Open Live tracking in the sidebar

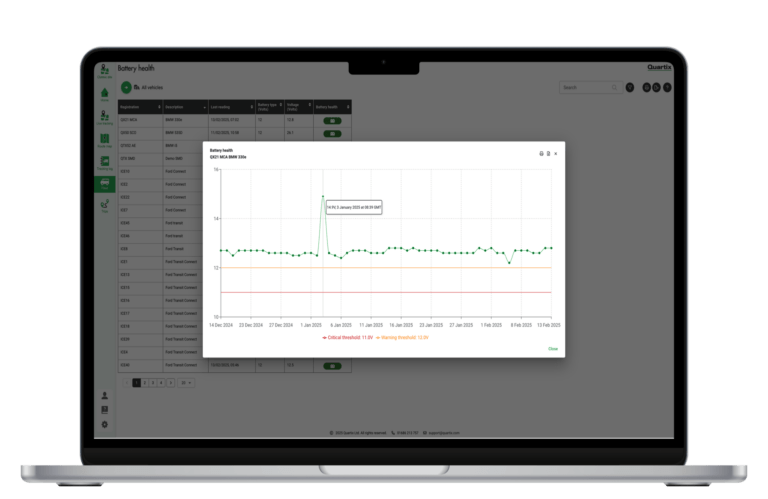click(x=104, y=117)
